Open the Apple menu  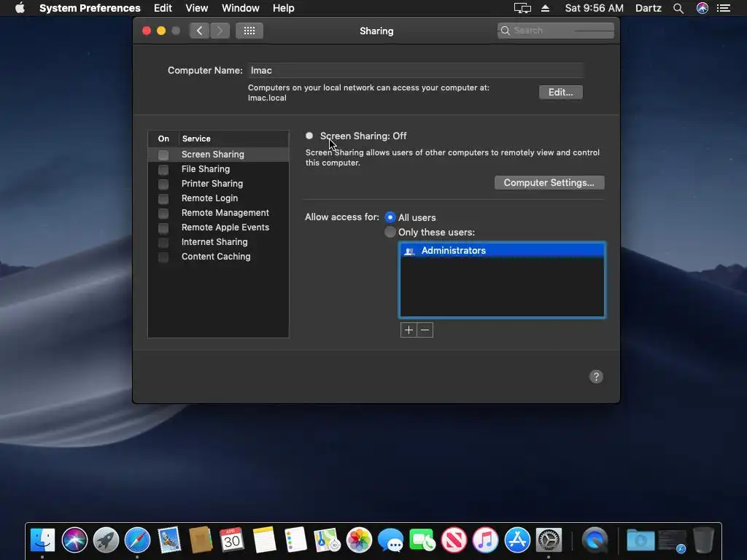20,8
